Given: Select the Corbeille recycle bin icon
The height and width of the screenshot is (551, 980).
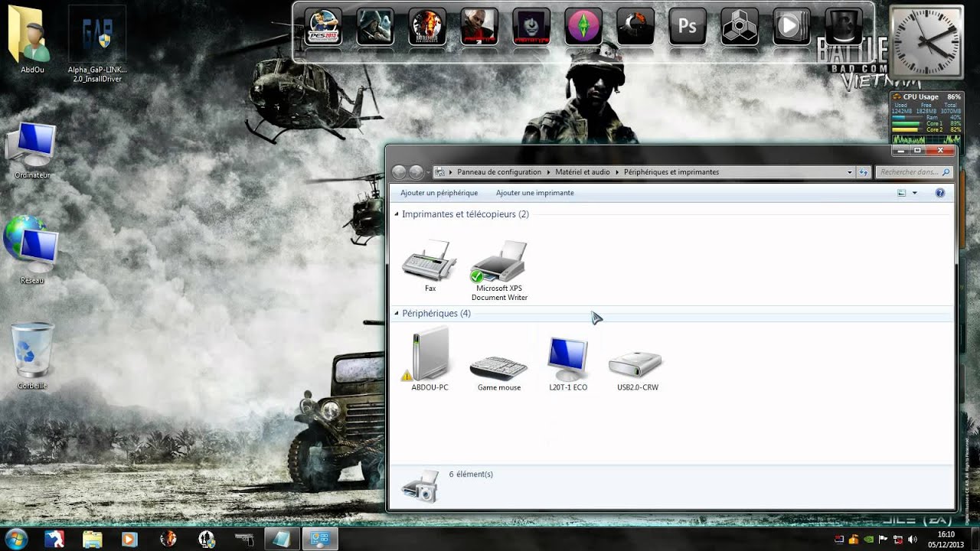Looking at the screenshot, I should (32, 356).
